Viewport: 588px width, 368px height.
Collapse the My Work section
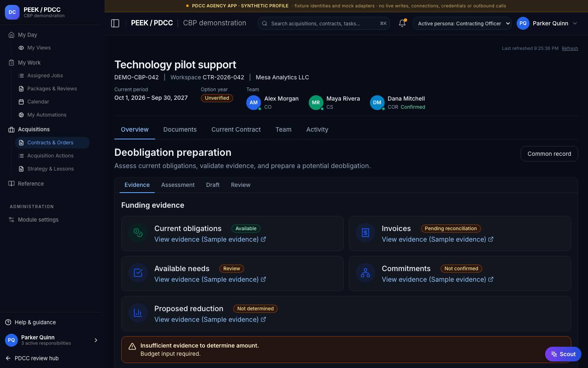click(29, 63)
